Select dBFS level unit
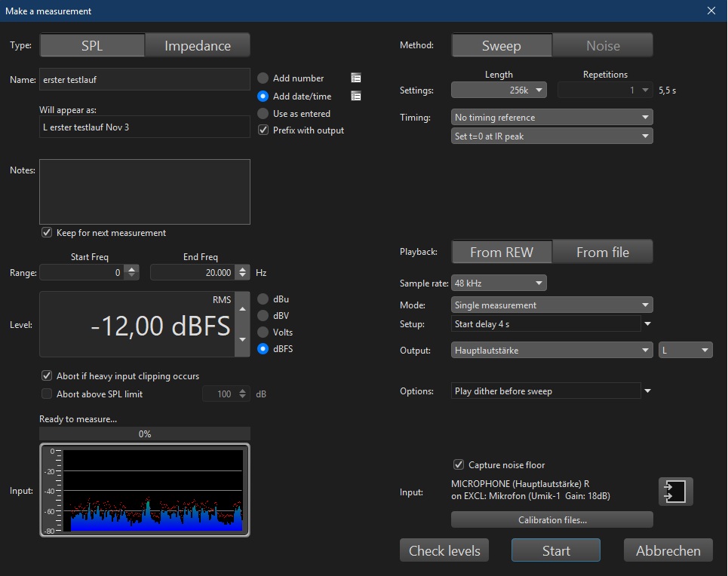The width and height of the screenshot is (728, 576). [x=263, y=348]
